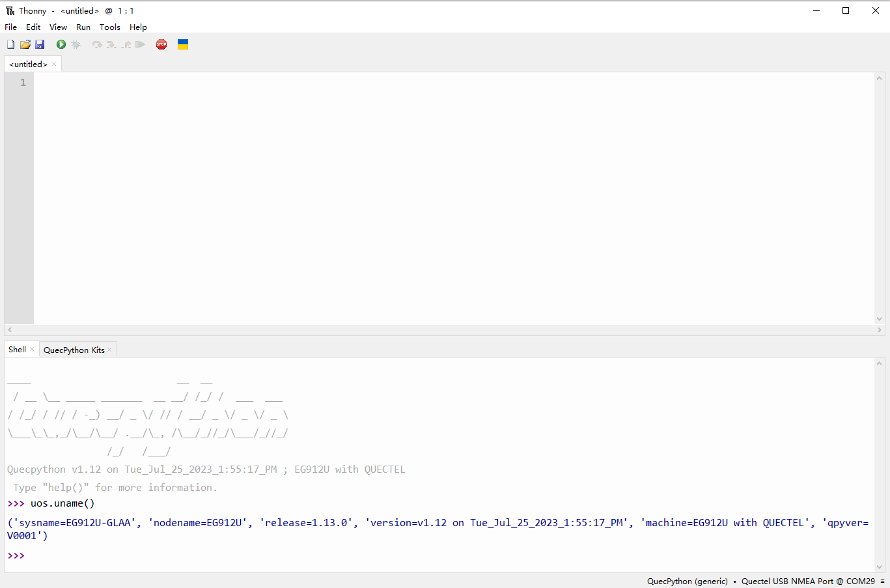
Task: Create a new file with toolbar icon
Action: (10, 44)
